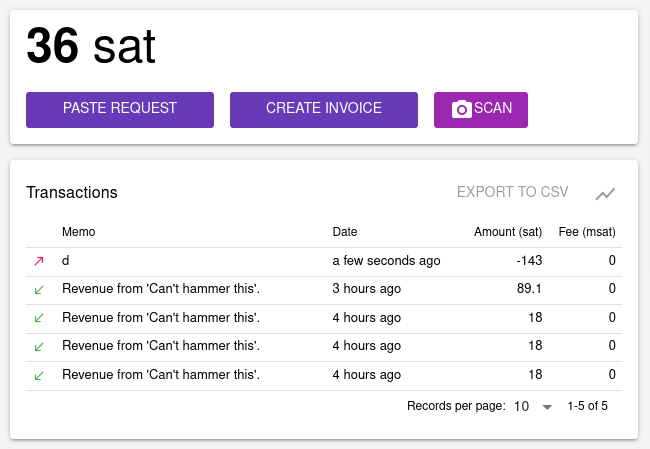This screenshot has width=650, height=449.
Task: Click the Transactions heading
Action: pyautogui.click(x=72, y=193)
